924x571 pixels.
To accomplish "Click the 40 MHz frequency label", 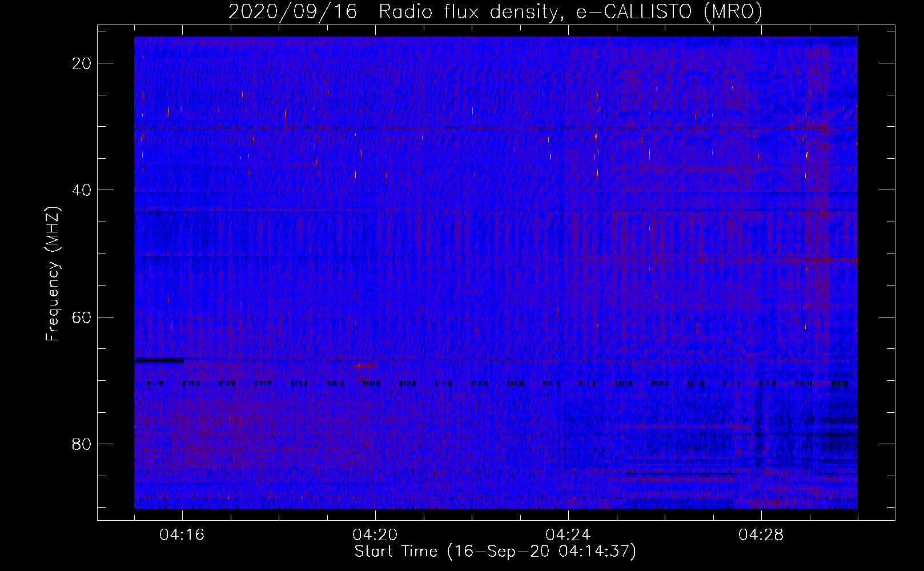I will coord(82,190).
